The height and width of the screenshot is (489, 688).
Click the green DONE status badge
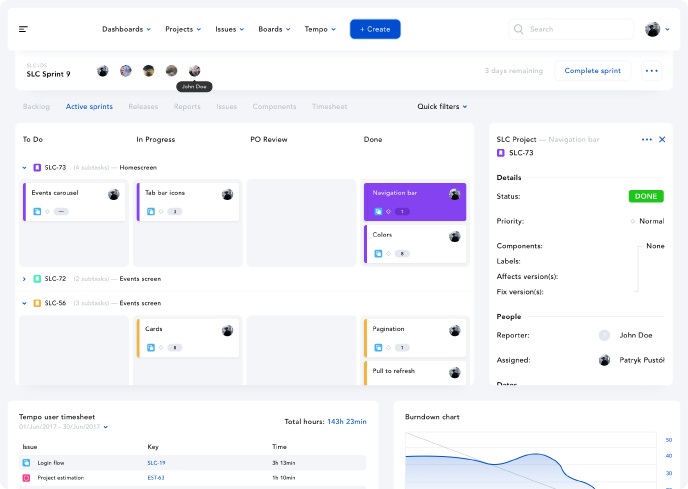[x=646, y=196]
